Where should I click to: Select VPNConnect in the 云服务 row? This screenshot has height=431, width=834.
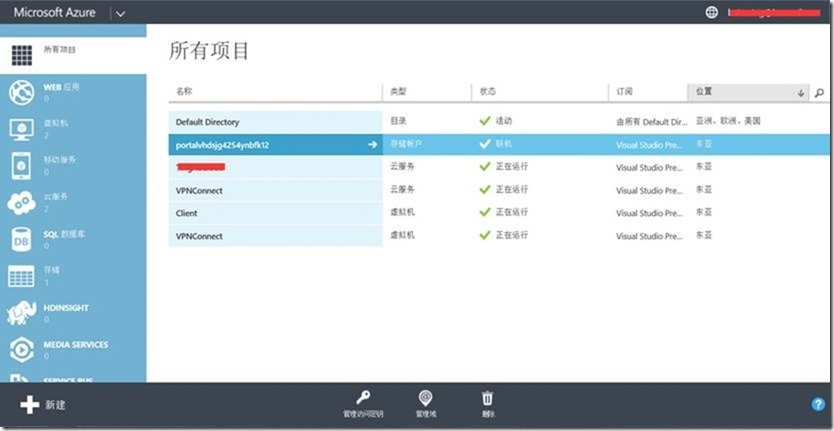click(x=199, y=190)
